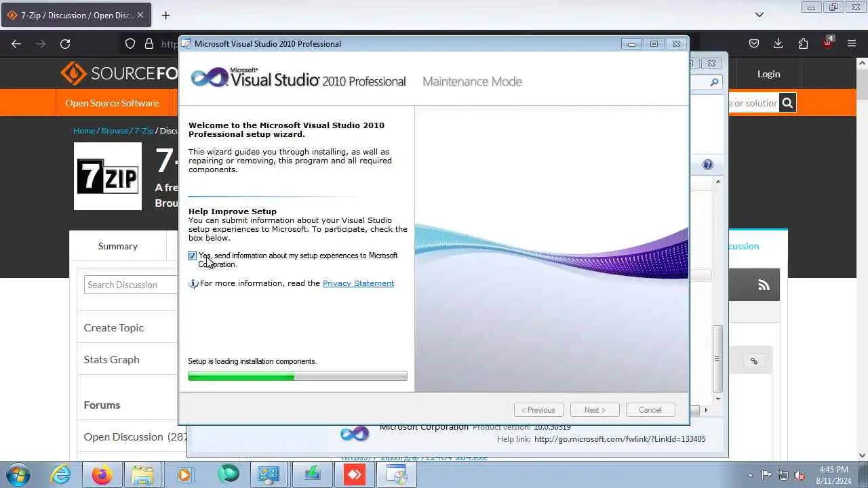The height and width of the screenshot is (488, 868).
Task: Open Firefox extensions puzzle icon
Action: 803,43
